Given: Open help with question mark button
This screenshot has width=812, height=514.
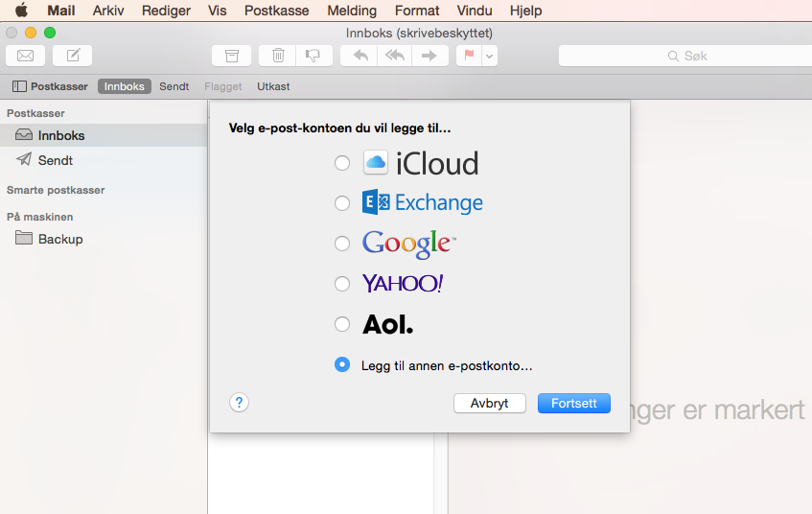Looking at the screenshot, I should click(x=240, y=403).
